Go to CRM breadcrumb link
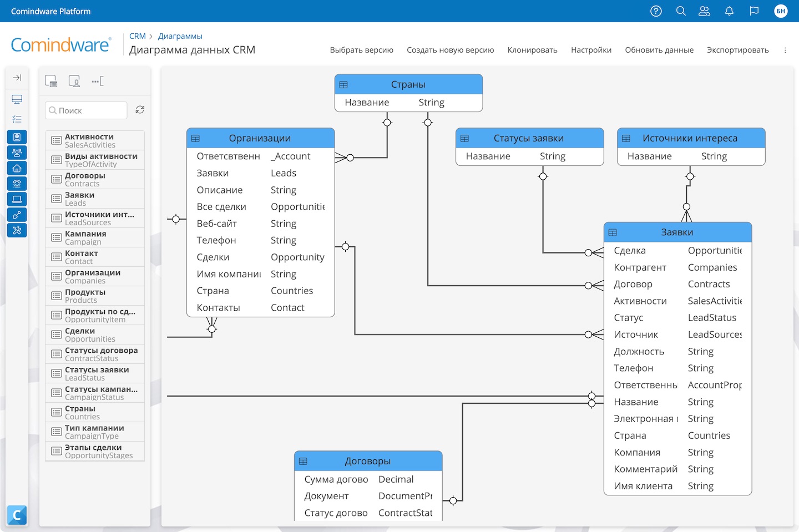 [x=138, y=36]
